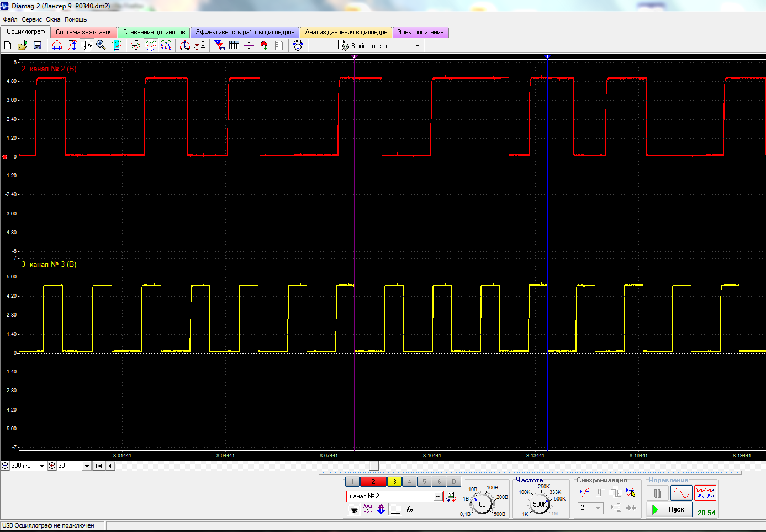The height and width of the screenshot is (532, 766).
Task: Click the plus zoom-in button
Action: pos(52,466)
